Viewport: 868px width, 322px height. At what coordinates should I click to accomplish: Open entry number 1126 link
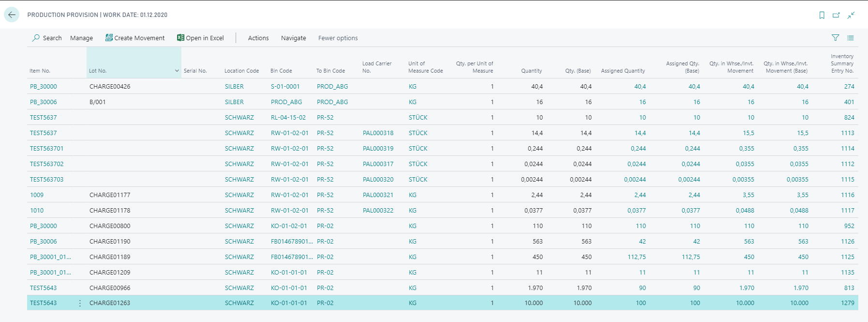point(848,242)
